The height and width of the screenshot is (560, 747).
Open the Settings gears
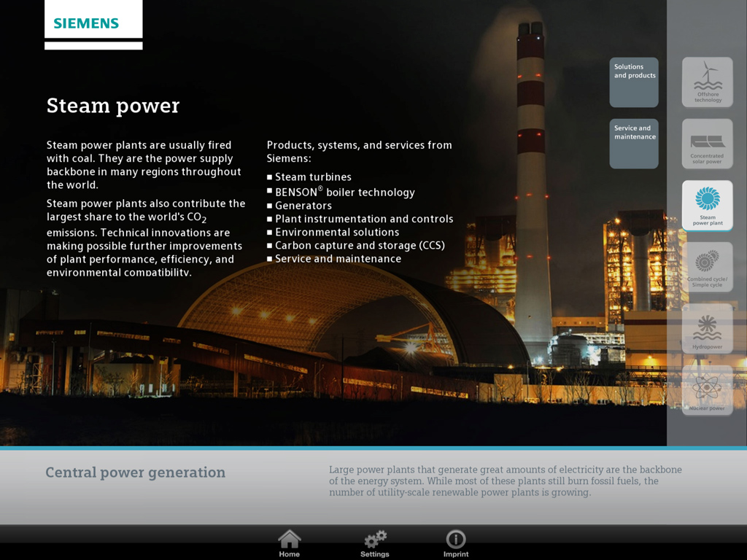[375, 543]
